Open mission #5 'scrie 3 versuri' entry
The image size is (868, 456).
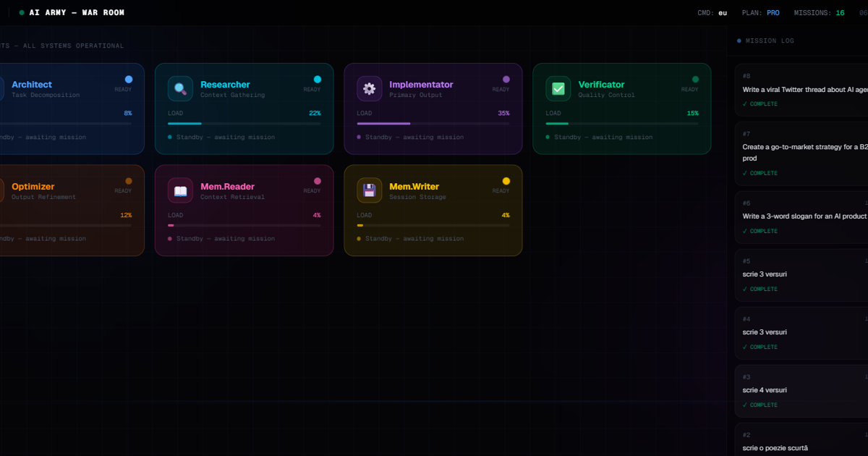(801, 275)
